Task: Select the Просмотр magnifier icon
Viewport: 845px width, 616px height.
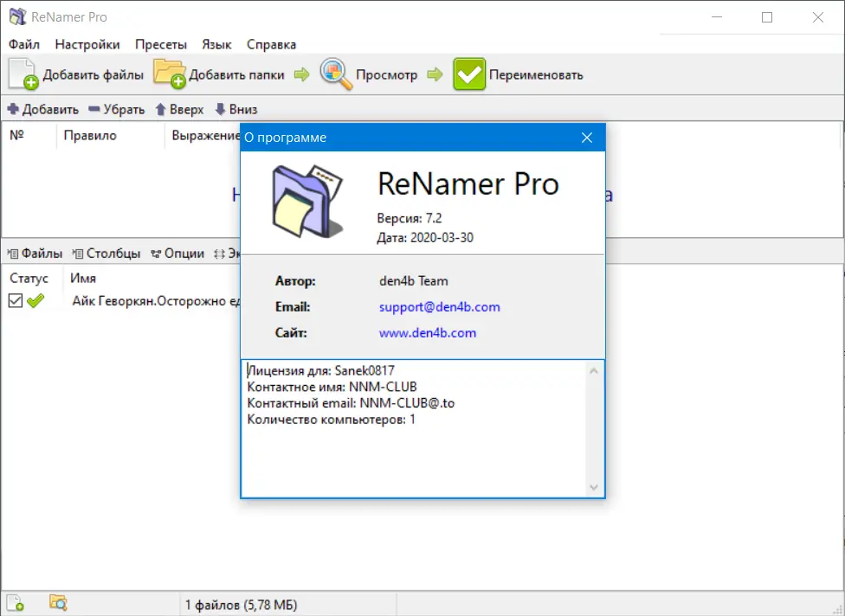Action: coord(335,74)
